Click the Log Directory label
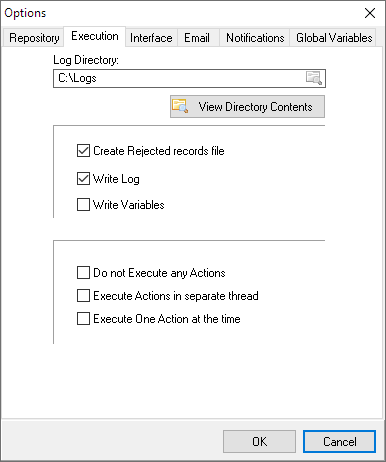The height and width of the screenshot is (462, 386). 86,60
